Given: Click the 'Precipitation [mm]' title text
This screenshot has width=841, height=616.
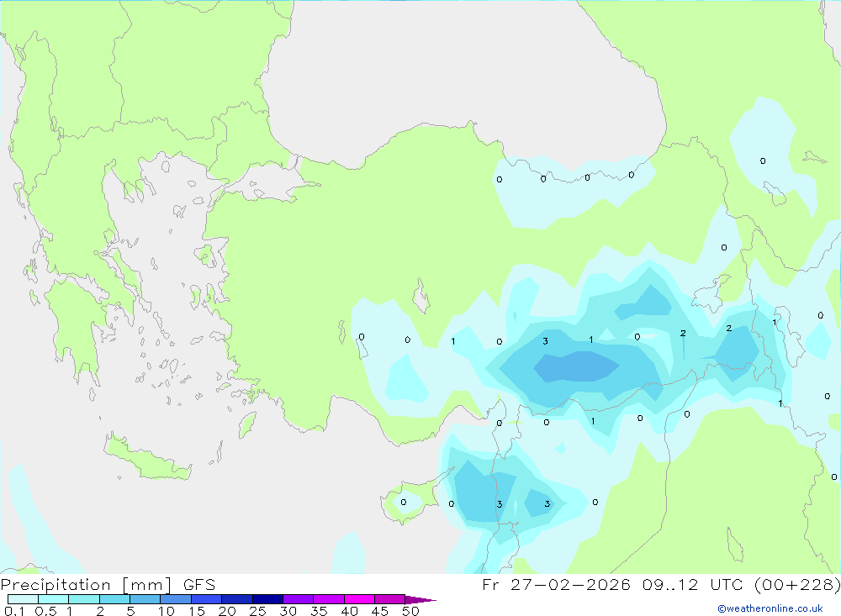Looking at the screenshot, I should click(x=86, y=585).
